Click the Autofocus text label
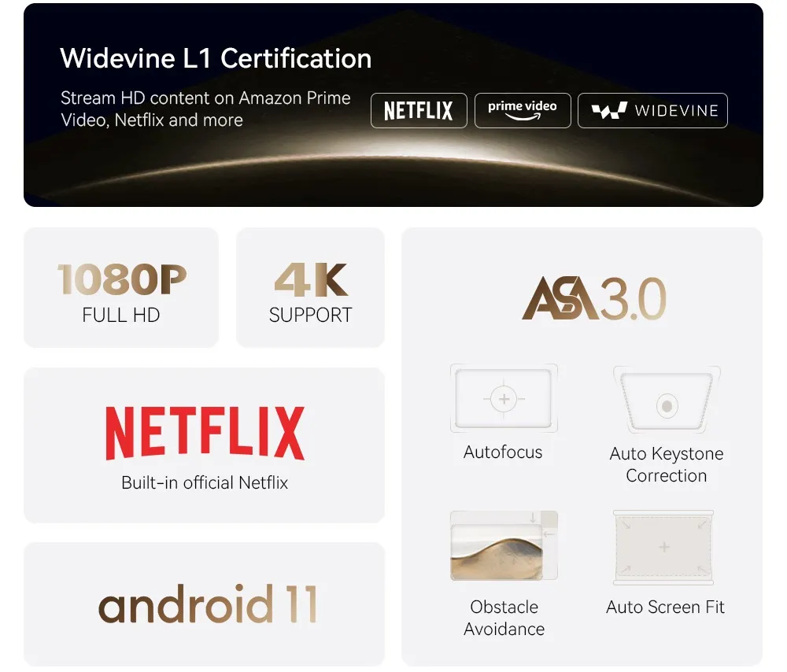The width and height of the screenshot is (787, 672). 503,452
